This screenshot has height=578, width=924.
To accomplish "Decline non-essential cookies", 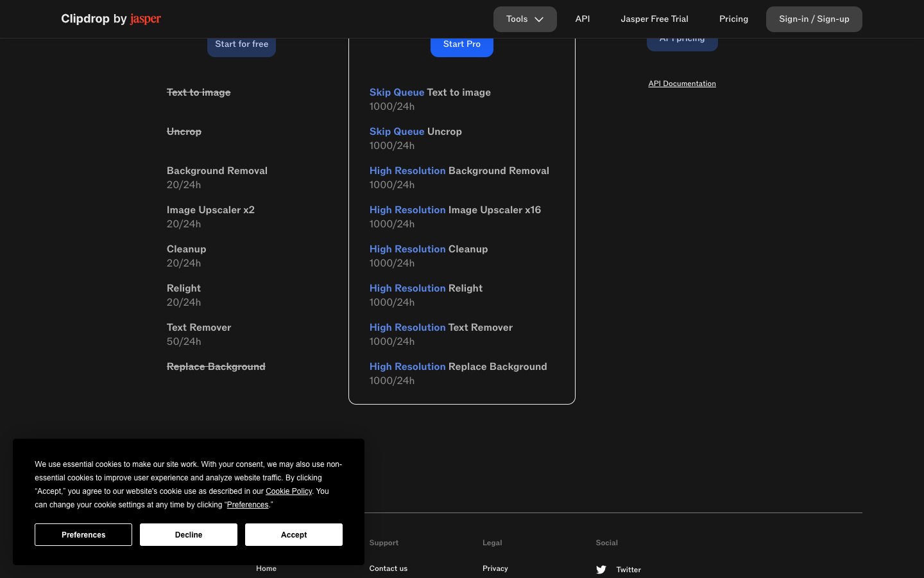I will click(189, 534).
